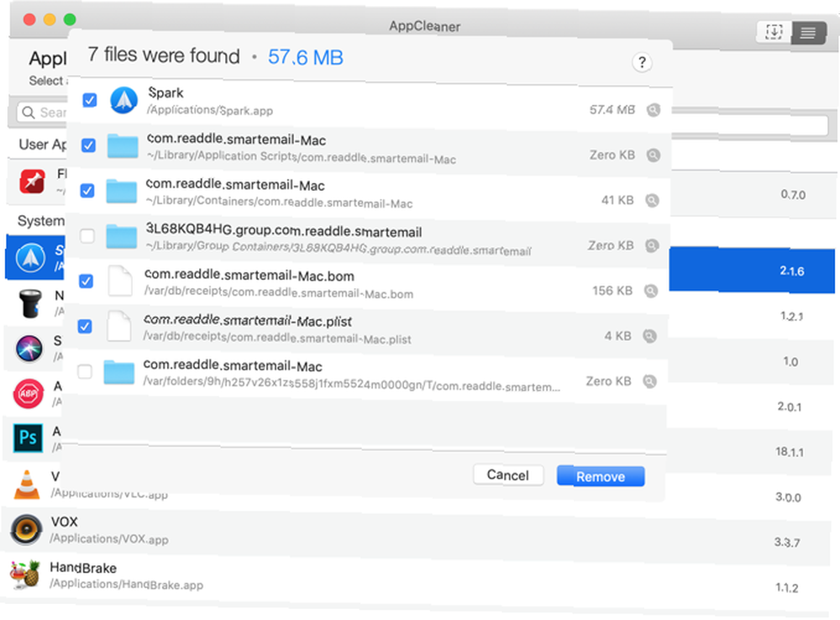
Task: Click com.readdle.smartemail-Mac.bom file name
Action: pyautogui.click(x=249, y=276)
